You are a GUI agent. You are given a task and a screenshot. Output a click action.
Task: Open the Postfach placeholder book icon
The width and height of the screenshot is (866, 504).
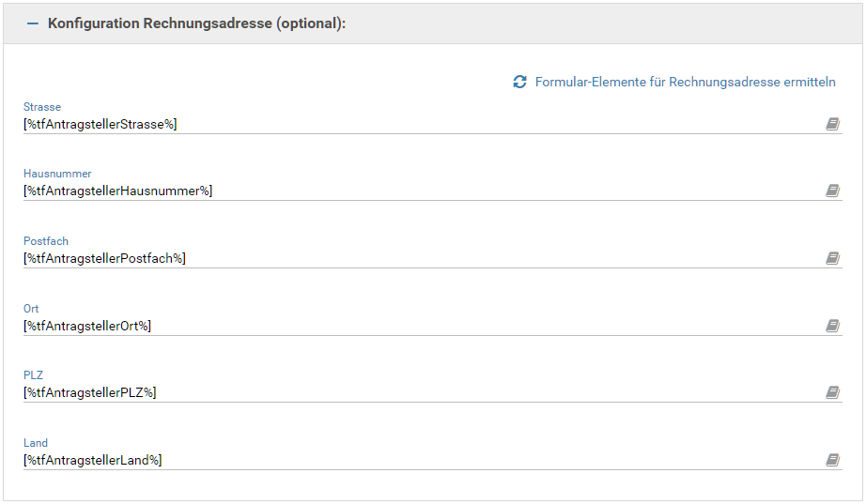click(832, 258)
